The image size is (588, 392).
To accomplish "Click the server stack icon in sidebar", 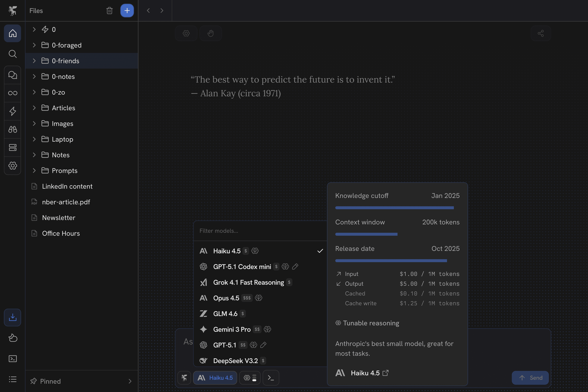I will coord(13,147).
